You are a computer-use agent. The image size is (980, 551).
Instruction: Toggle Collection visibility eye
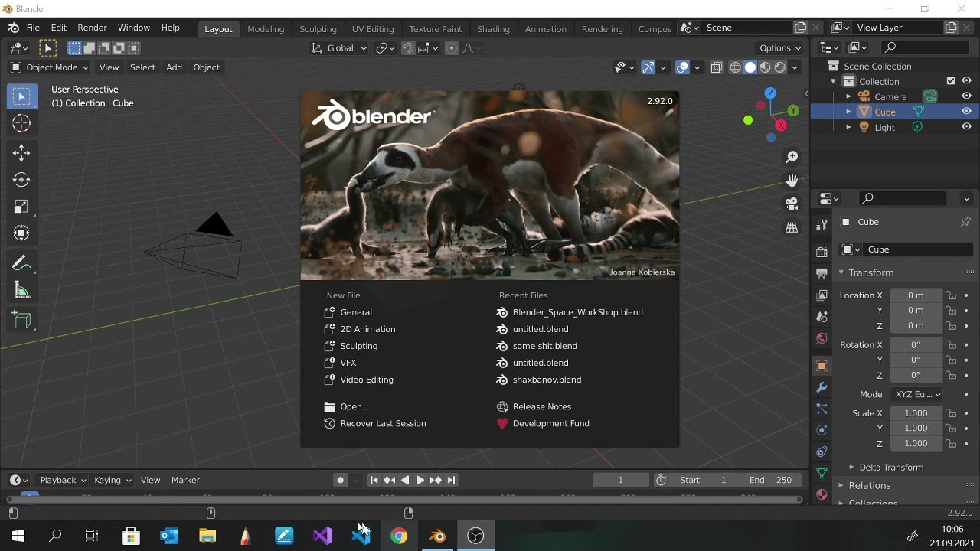coord(966,81)
